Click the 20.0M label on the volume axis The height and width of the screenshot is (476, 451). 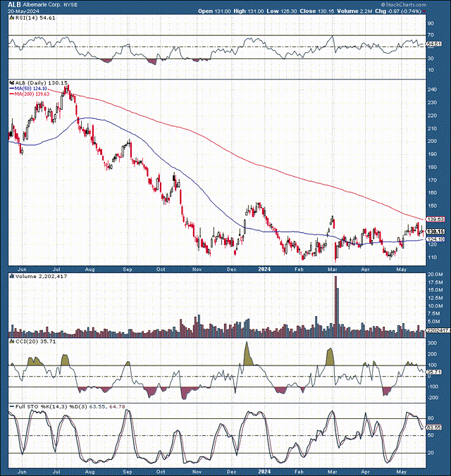click(435, 275)
